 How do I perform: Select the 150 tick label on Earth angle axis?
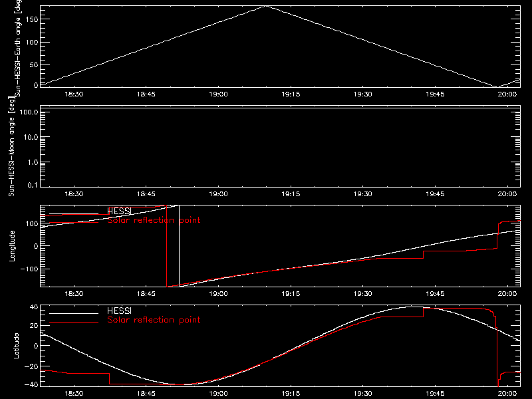(32, 19)
